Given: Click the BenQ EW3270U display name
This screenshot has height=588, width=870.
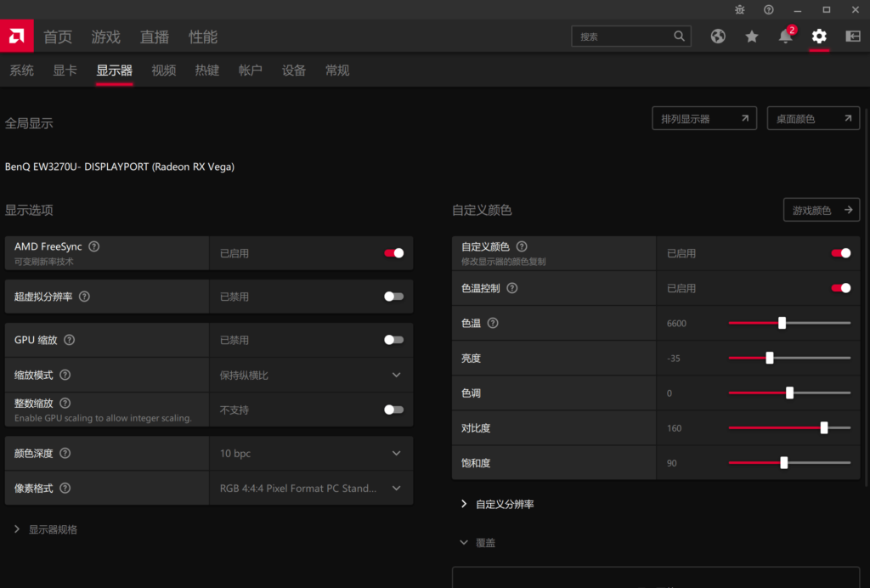Looking at the screenshot, I should coord(120,167).
